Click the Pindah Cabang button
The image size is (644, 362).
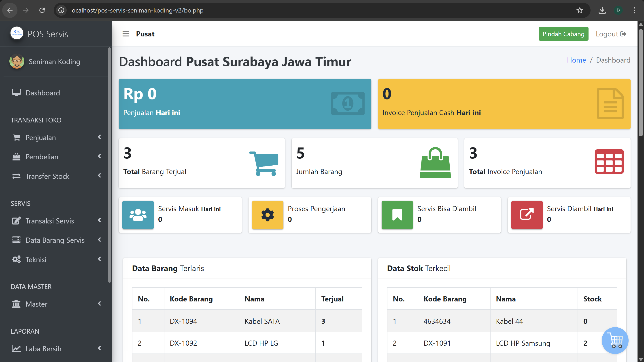pos(563,34)
